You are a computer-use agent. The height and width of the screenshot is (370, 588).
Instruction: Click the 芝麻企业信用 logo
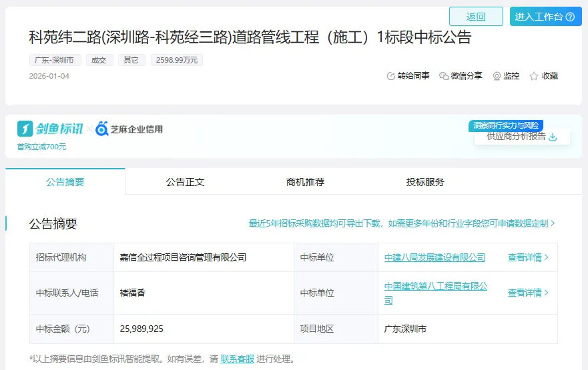[x=129, y=129]
